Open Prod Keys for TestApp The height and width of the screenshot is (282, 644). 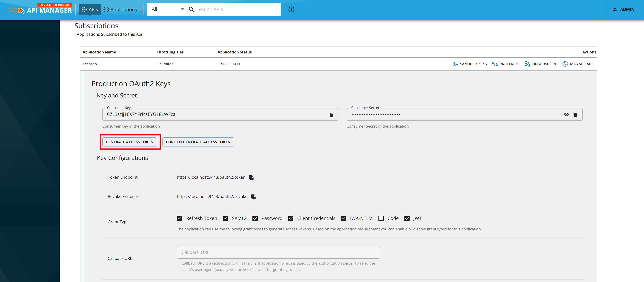click(x=505, y=64)
